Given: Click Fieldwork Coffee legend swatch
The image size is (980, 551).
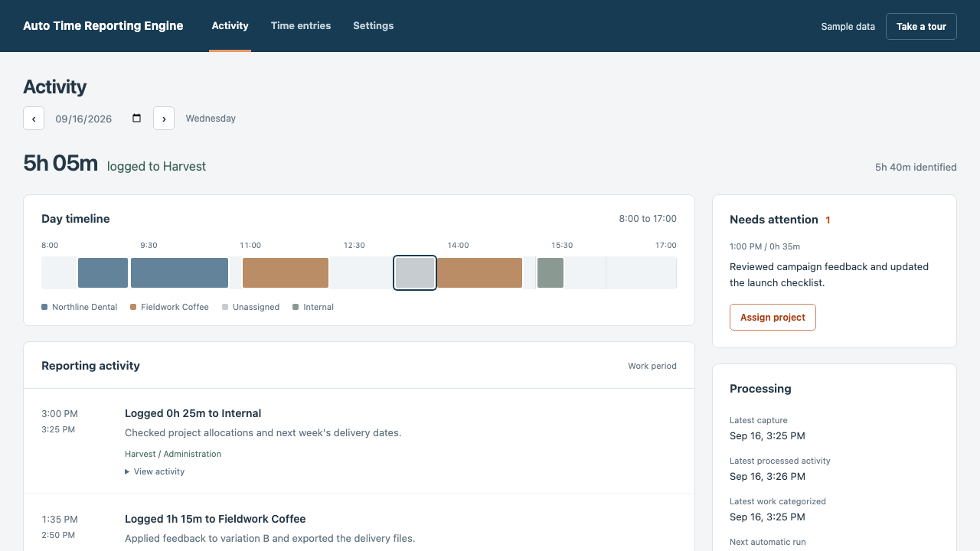Looking at the screenshot, I should point(133,307).
